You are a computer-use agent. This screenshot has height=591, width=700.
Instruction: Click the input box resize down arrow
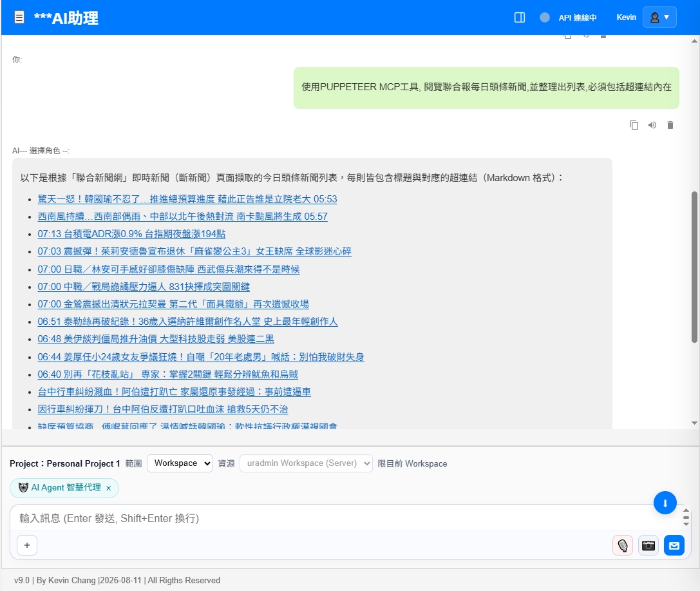(x=686, y=524)
